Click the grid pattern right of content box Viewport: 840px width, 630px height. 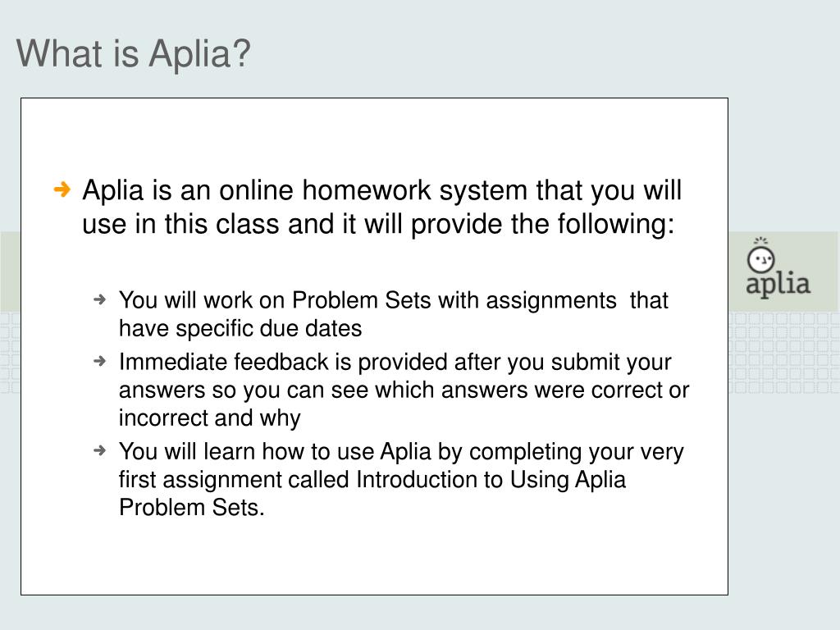tap(783, 352)
